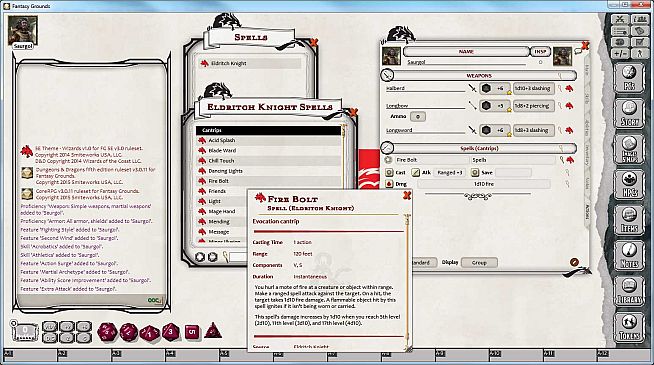Click the +/- modifiers button in top-right toolbar
The width and height of the screenshot is (654, 365).
click(620, 53)
